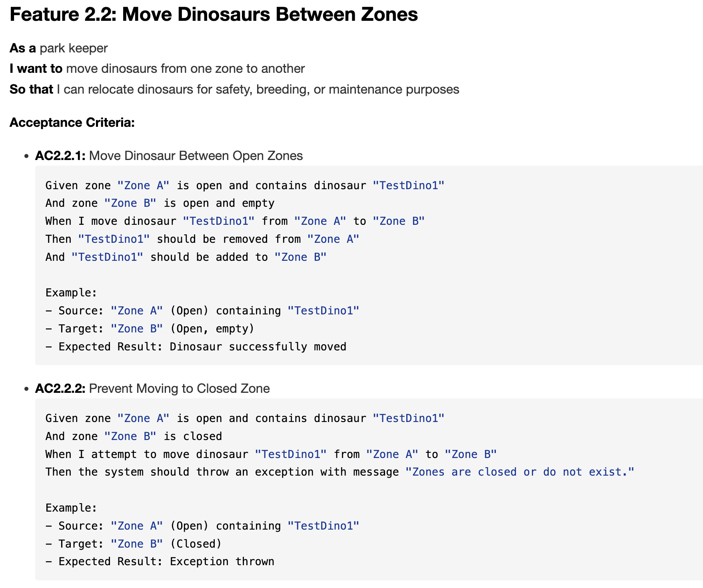This screenshot has height=588, width=703.
Task: Click 'Expected Result: Exception thrown' line
Action: click(160, 562)
